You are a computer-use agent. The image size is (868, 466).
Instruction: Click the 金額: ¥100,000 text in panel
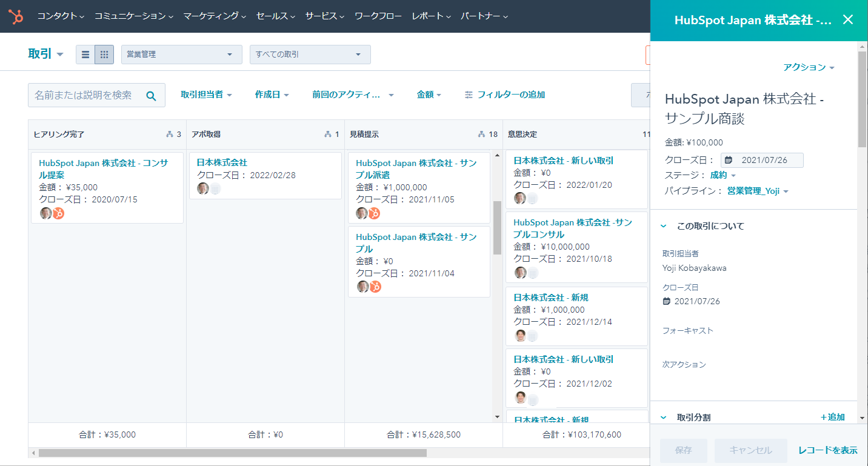(x=694, y=142)
